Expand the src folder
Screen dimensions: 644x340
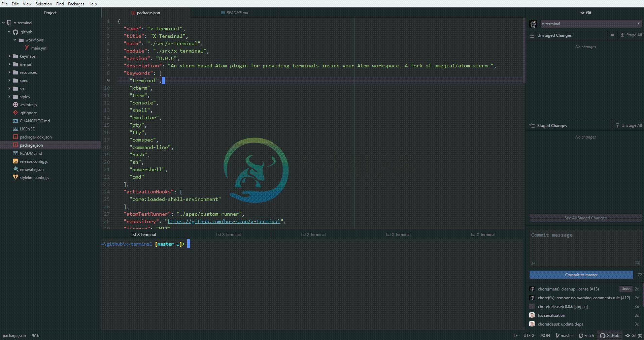click(9, 89)
